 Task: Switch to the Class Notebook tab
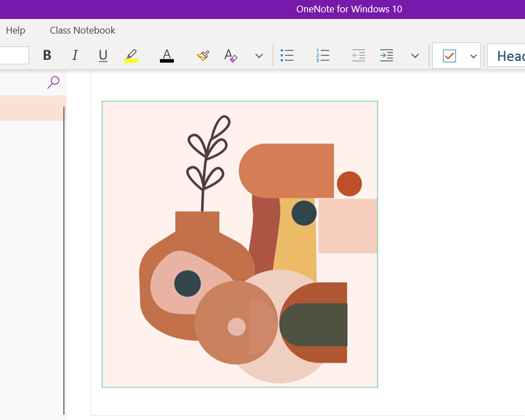(x=82, y=30)
